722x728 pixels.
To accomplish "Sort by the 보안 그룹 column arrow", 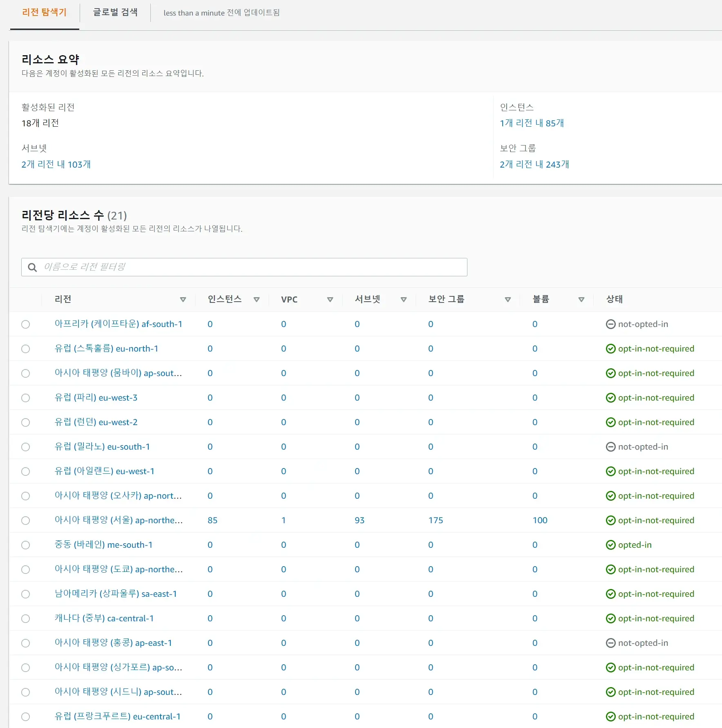I will tap(508, 300).
